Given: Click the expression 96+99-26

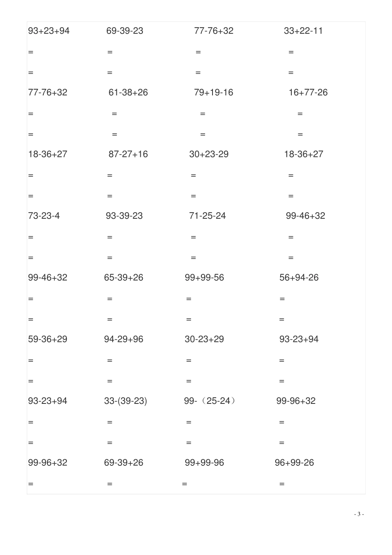Looking at the screenshot, I should (x=294, y=462).
